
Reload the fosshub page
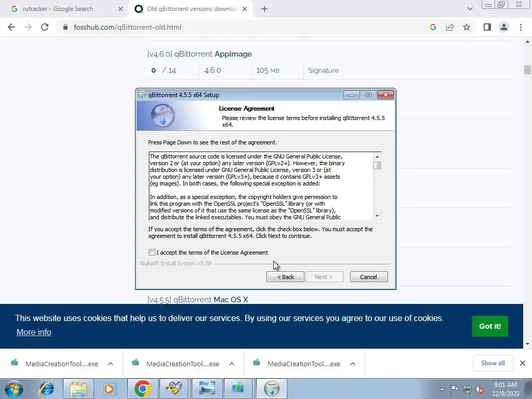coord(45,27)
